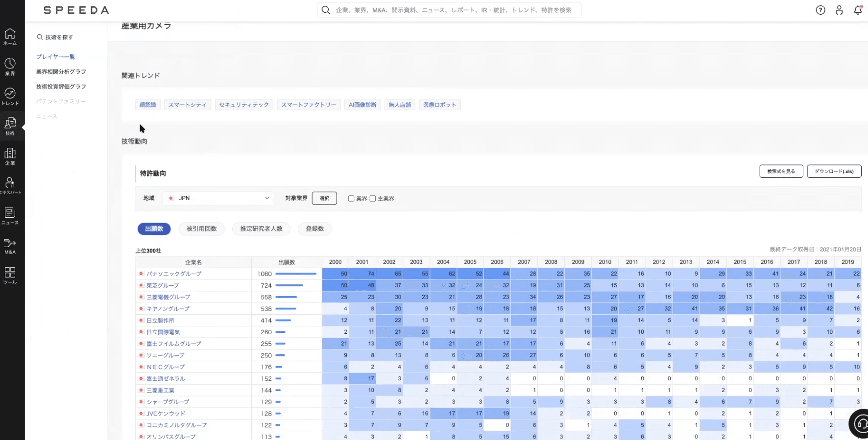Viewport: 868px width, 440px height.
Task: Open the パナソニックグループ company link
Action: [174, 274]
